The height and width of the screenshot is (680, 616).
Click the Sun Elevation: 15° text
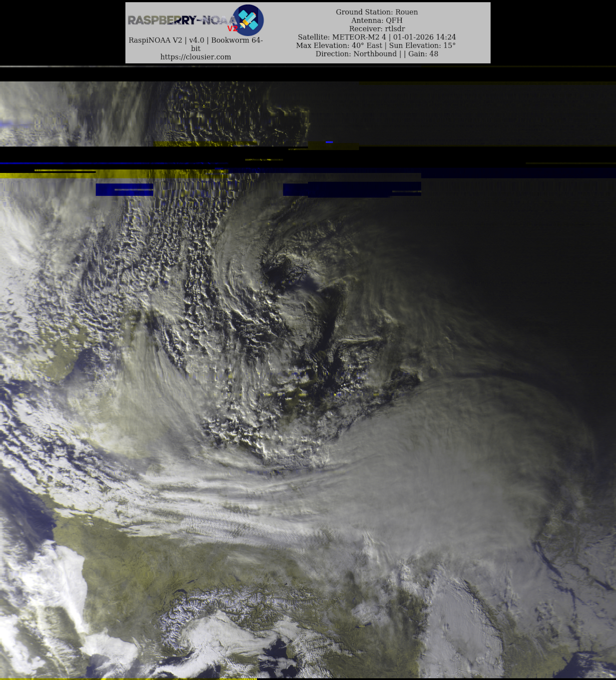(x=422, y=46)
